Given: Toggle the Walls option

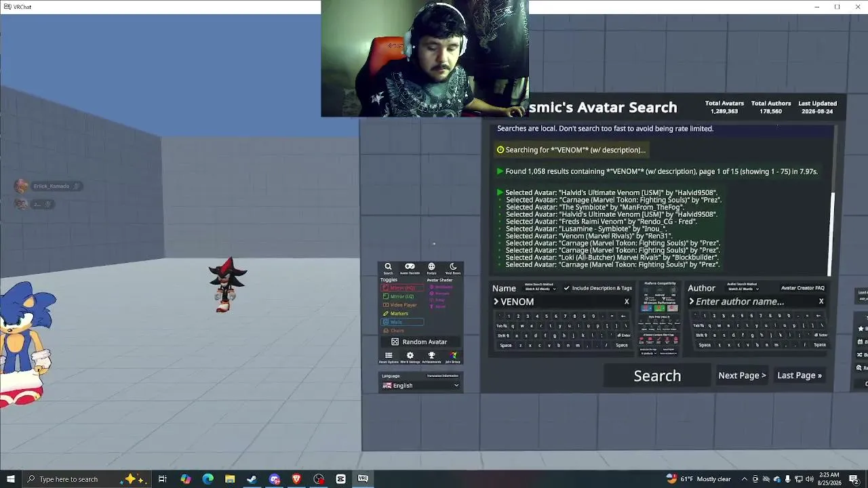Looking at the screenshot, I should pyautogui.click(x=403, y=322).
